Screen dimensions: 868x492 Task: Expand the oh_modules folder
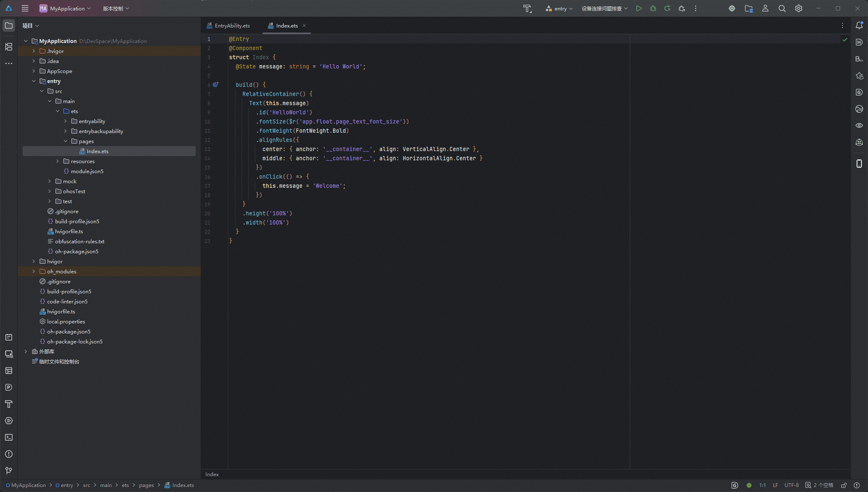[34, 271]
